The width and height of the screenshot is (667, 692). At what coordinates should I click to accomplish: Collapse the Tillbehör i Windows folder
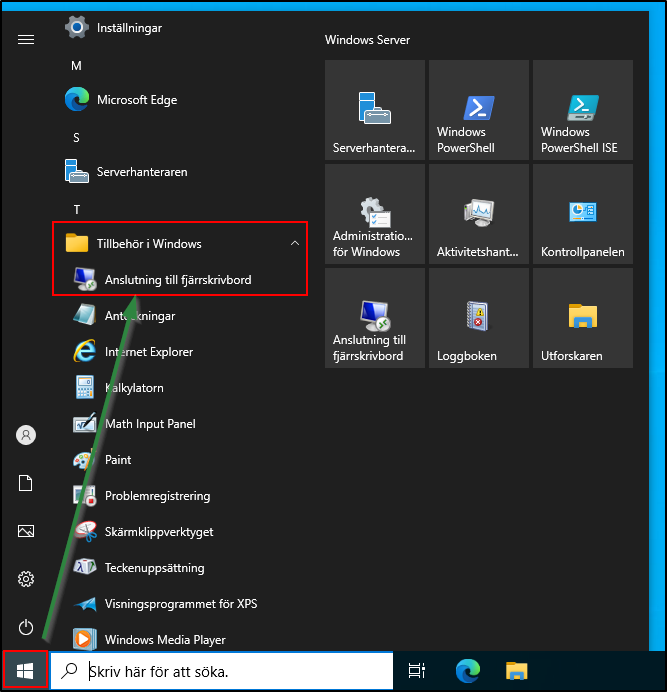click(x=179, y=244)
